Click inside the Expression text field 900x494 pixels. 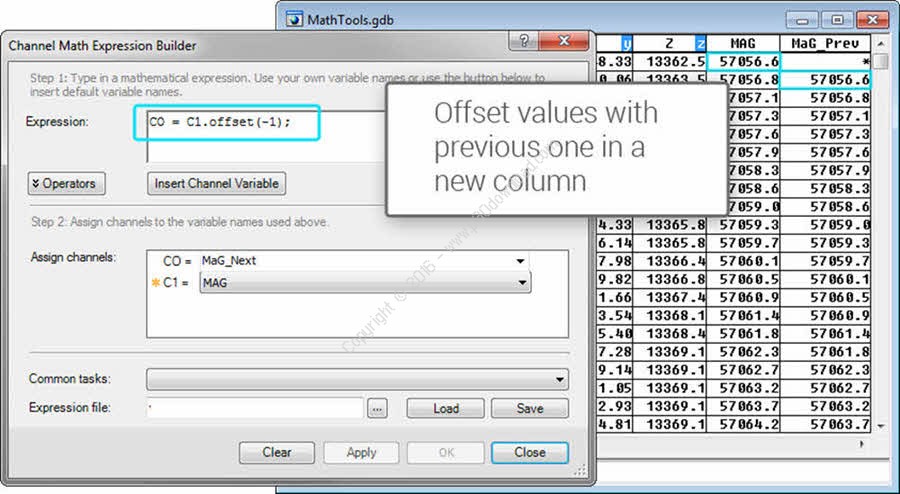(264, 136)
